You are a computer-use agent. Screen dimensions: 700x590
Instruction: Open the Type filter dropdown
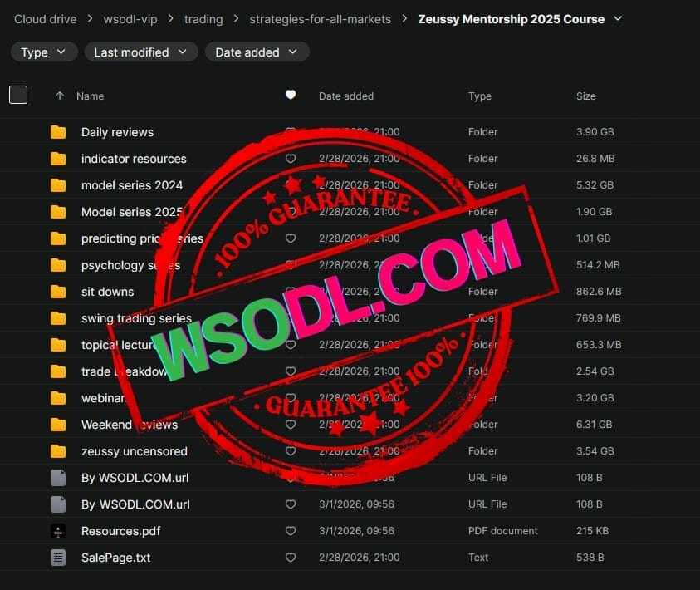click(x=44, y=52)
